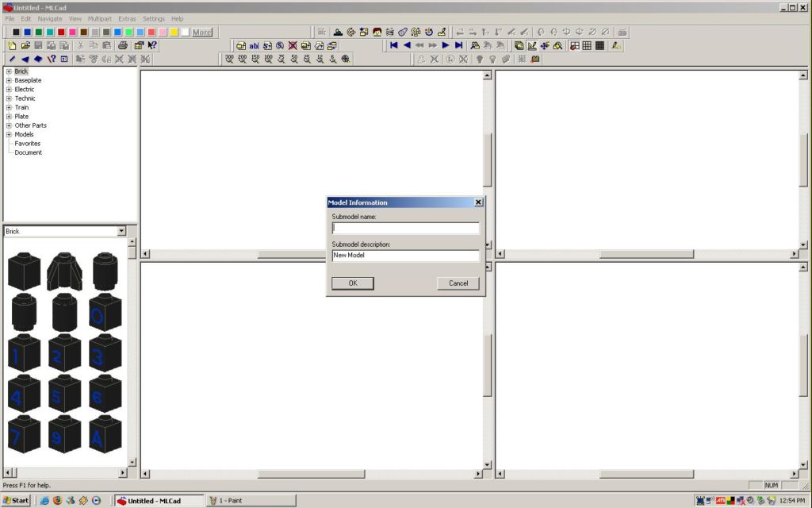The width and height of the screenshot is (812, 508).
Task: Open the Multipart menu
Action: (x=100, y=18)
